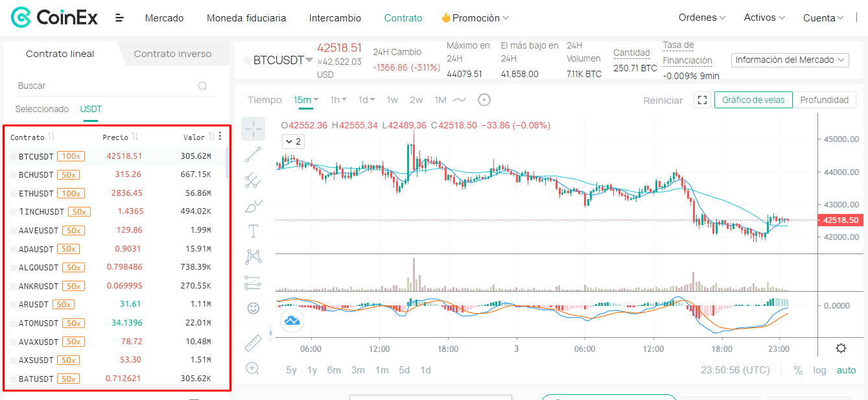Open the Moneda fiduciaria menu
Screen dimensions: 868x400
pos(246,18)
